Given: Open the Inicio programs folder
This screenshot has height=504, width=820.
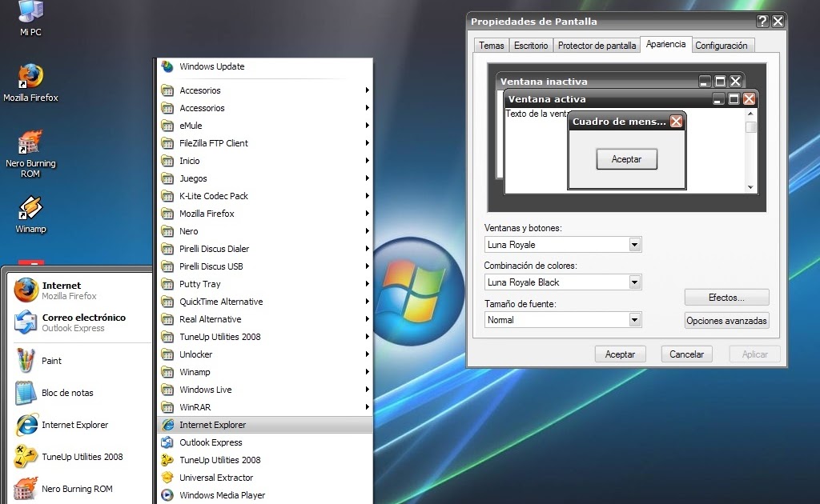Looking at the screenshot, I should click(264, 161).
